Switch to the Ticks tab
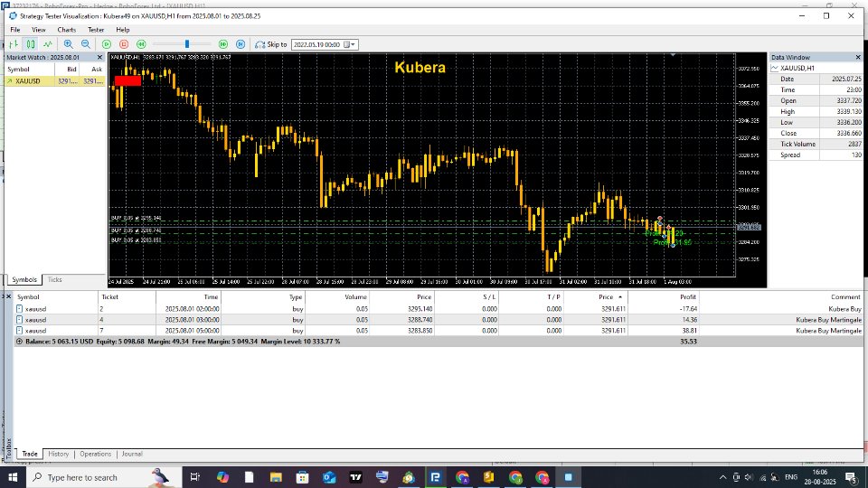 coord(54,280)
